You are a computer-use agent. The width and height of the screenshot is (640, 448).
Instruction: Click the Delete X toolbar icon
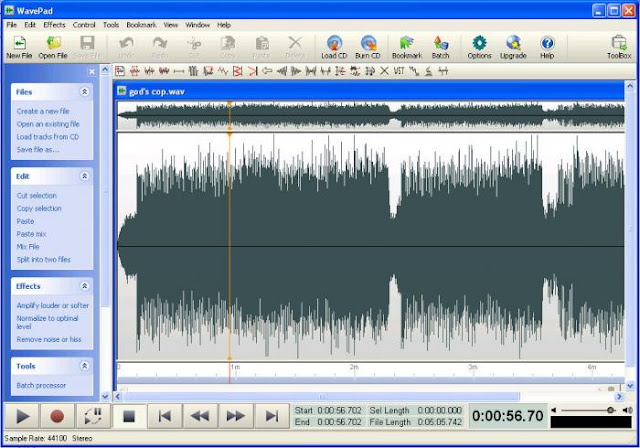pos(295,47)
